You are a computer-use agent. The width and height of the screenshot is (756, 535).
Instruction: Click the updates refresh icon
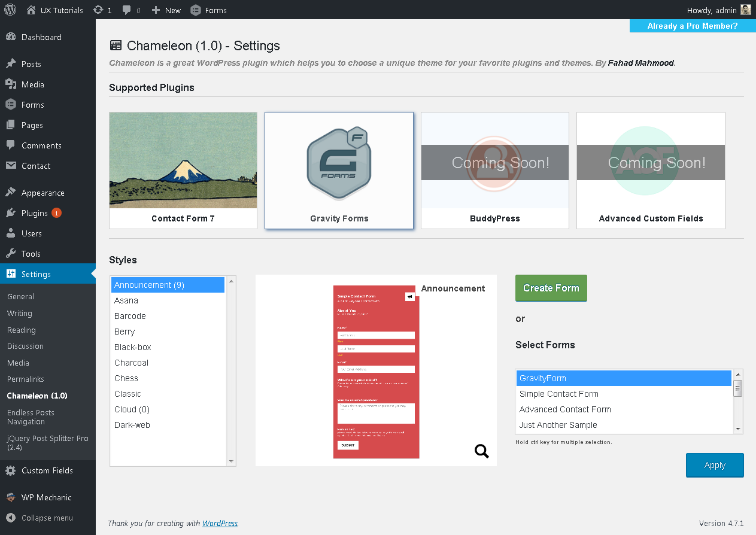[x=98, y=10]
